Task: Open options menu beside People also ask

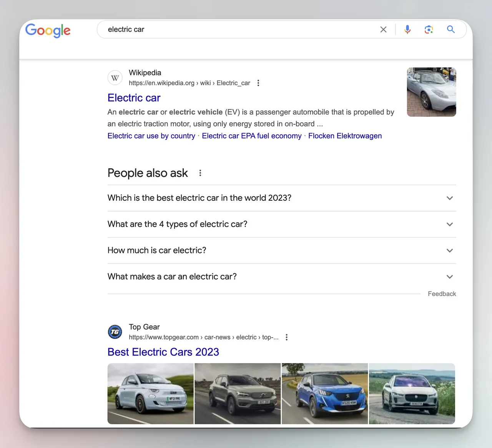Action: pos(200,173)
